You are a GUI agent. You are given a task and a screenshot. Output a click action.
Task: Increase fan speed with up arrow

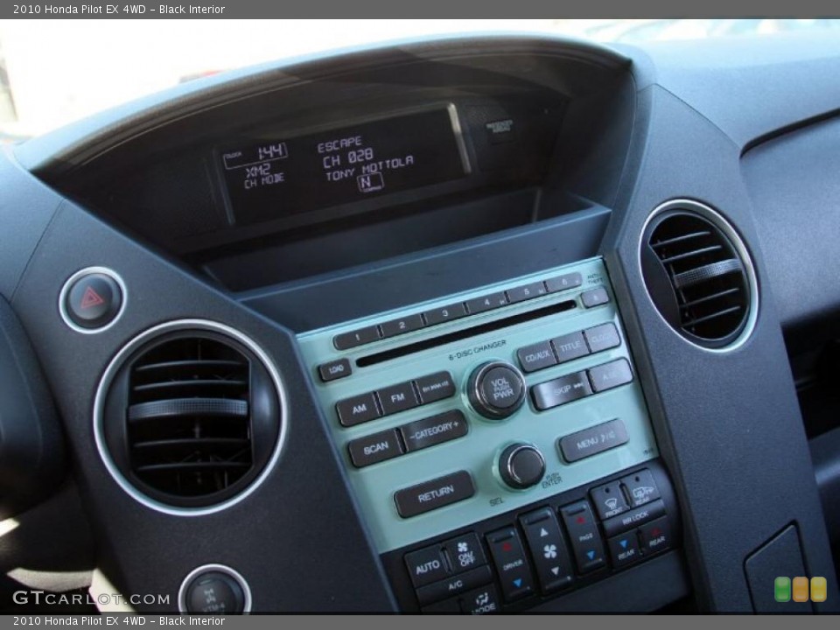543,533
